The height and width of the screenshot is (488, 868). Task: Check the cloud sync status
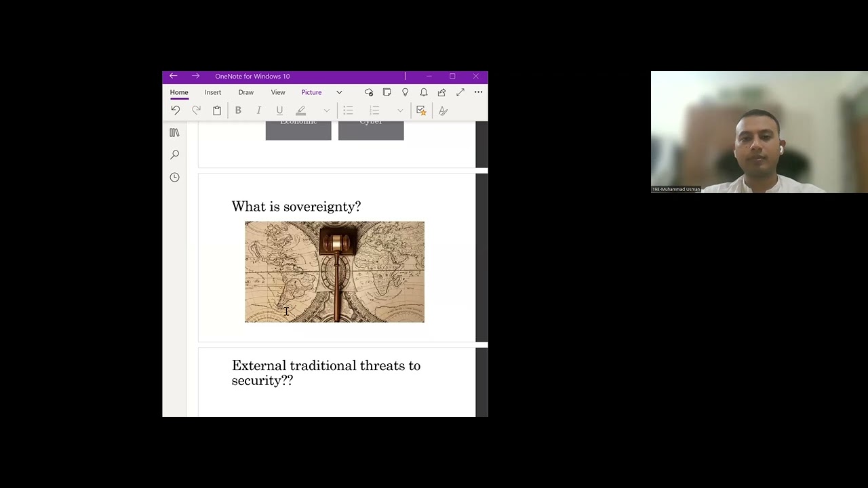pyautogui.click(x=369, y=92)
